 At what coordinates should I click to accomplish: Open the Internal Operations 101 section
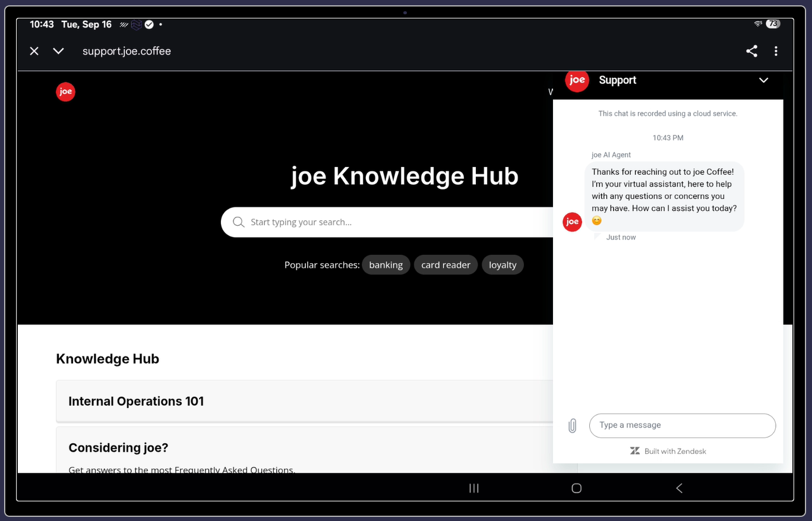[304, 401]
